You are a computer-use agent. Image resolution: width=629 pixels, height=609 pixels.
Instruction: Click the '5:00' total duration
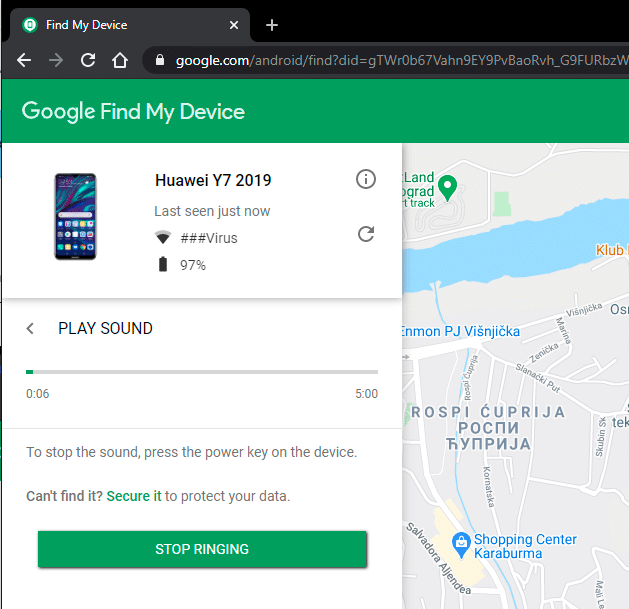coord(366,394)
